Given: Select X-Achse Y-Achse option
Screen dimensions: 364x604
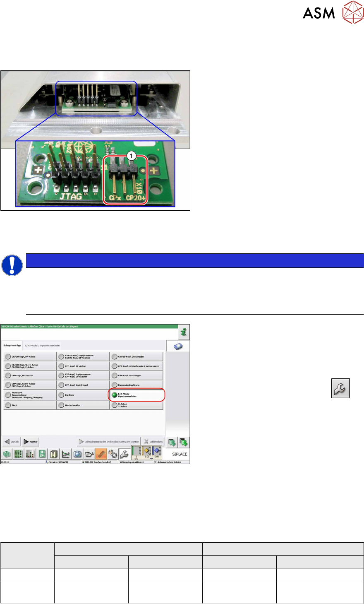Looking at the screenshot, I should point(136,405).
